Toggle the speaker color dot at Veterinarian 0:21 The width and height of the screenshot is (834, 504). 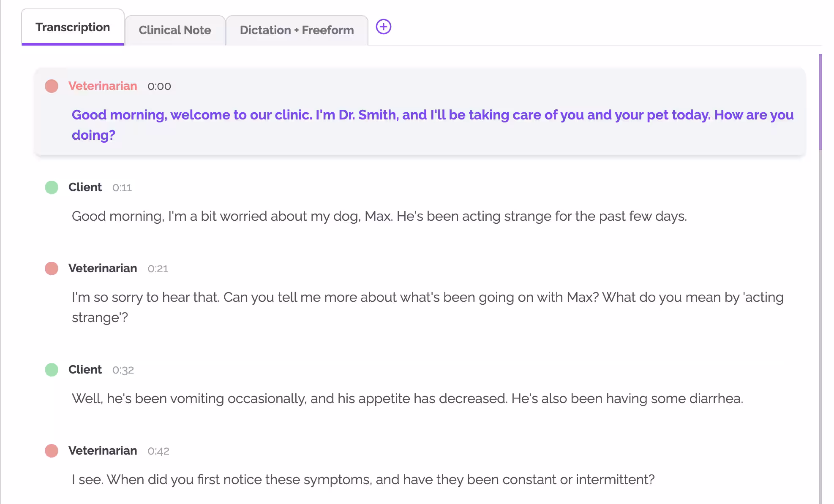point(52,268)
